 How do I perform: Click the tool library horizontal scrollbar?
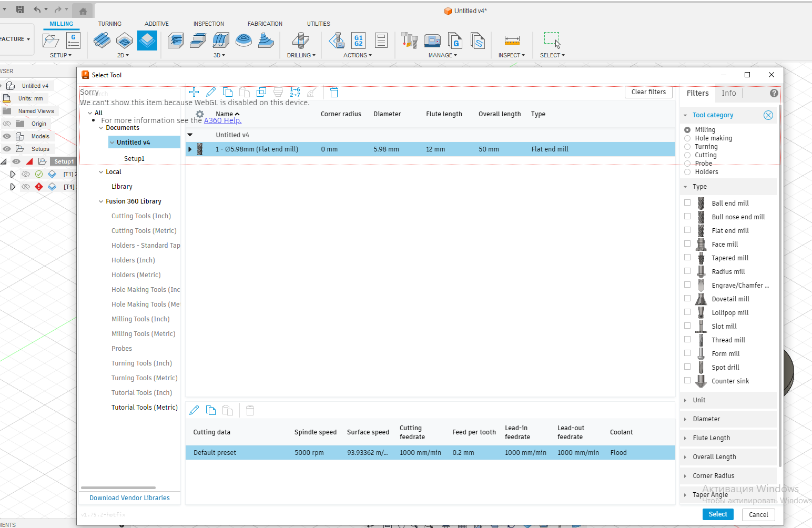[118, 488]
